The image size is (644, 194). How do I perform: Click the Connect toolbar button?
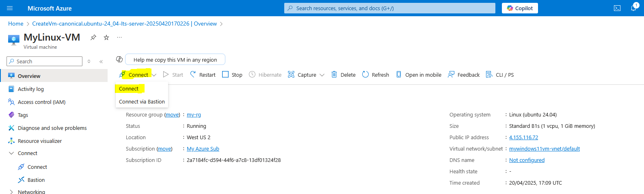[134, 75]
